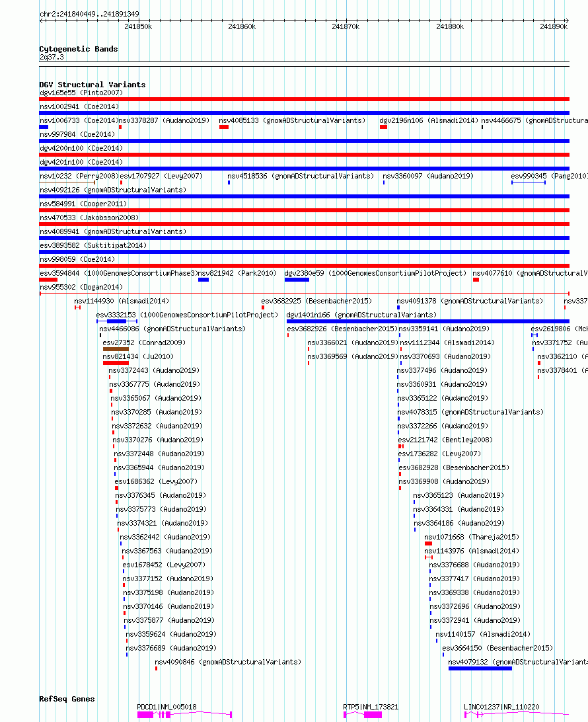Click the dgv1401n166 blue variant bar

coord(428,321)
